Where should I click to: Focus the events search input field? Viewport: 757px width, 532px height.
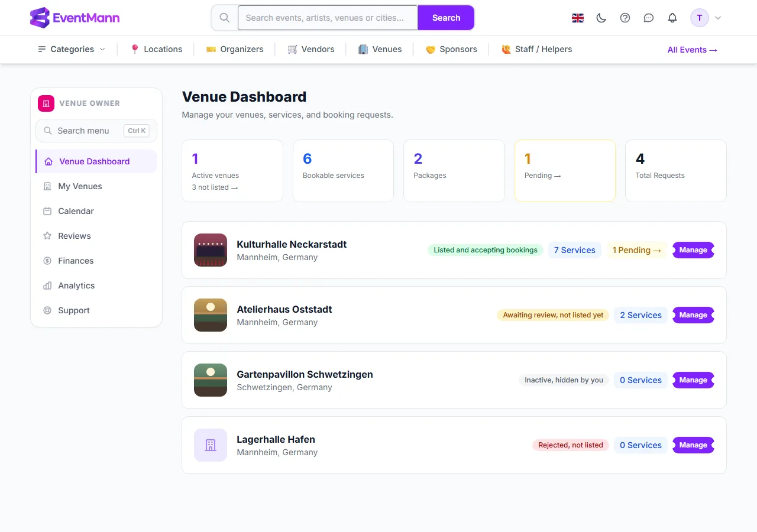click(328, 18)
